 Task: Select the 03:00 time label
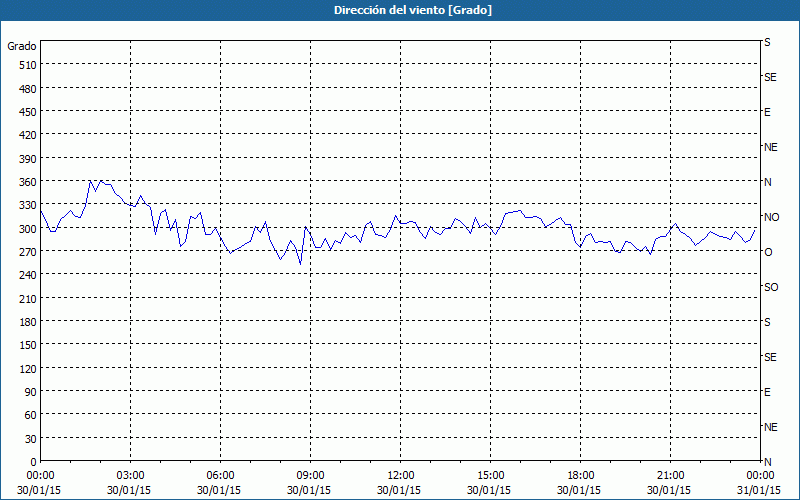130,475
